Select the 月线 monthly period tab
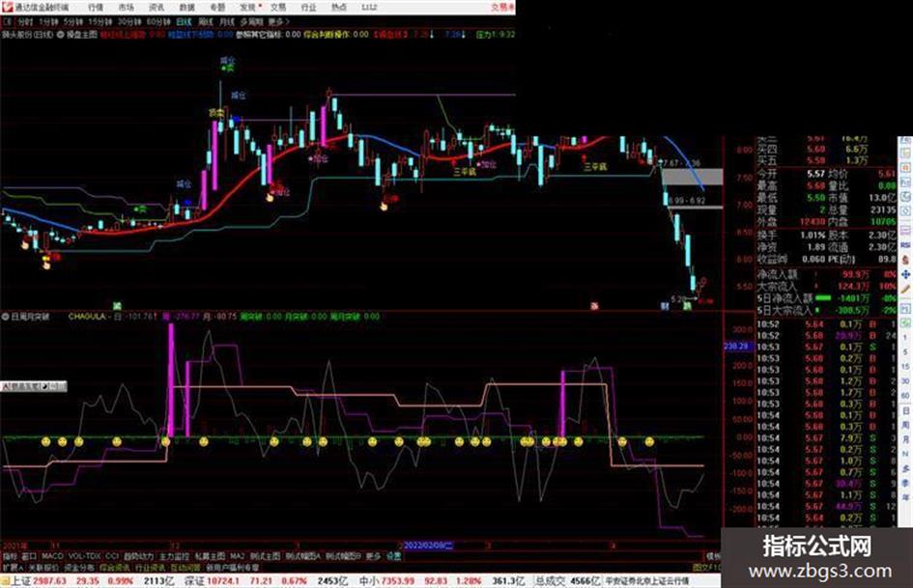The width and height of the screenshot is (913, 588). click(226, 21)
